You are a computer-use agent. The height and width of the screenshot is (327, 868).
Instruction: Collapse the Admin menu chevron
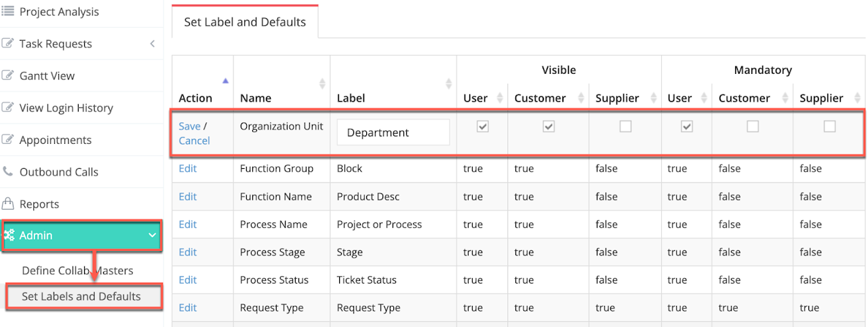coord(152,235)
